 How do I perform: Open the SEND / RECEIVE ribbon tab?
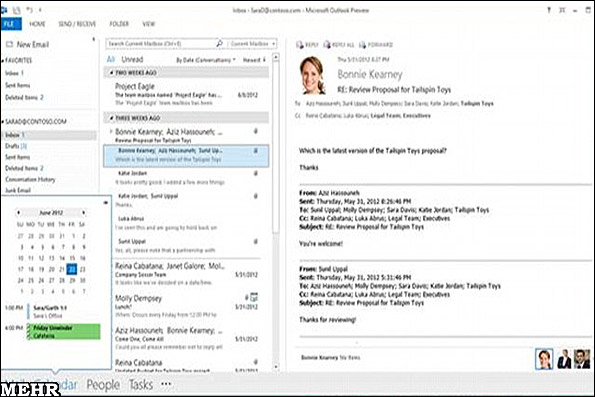point(77,24)
